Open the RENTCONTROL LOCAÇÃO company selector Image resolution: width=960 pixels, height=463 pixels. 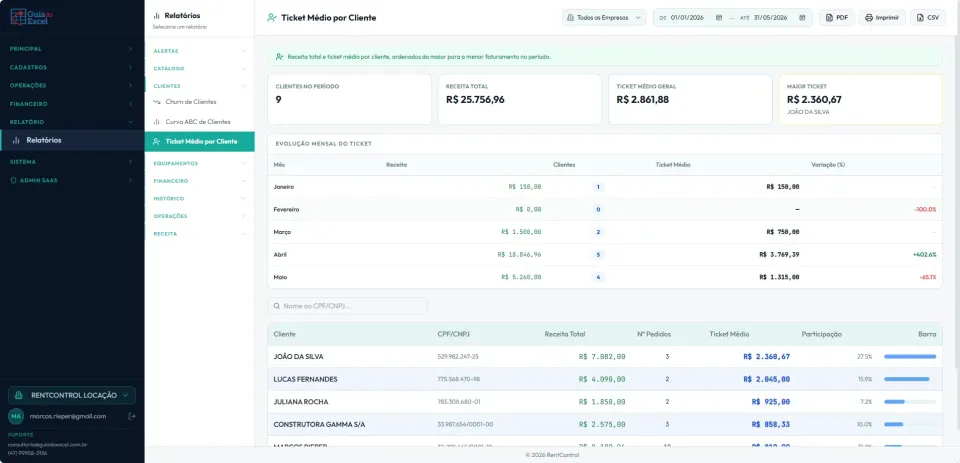pos(72,396)
